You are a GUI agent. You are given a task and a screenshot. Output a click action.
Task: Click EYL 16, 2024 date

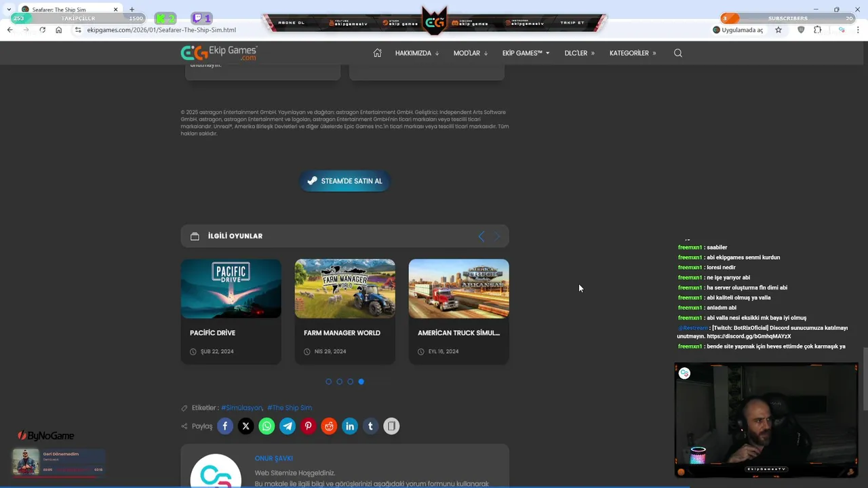click(x=443, y=352)
